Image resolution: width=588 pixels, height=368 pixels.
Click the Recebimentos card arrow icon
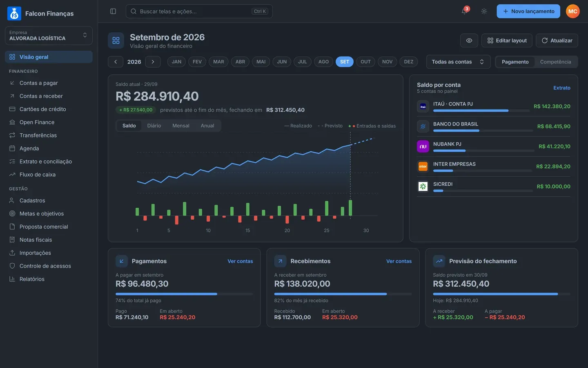tap(280, 261)
